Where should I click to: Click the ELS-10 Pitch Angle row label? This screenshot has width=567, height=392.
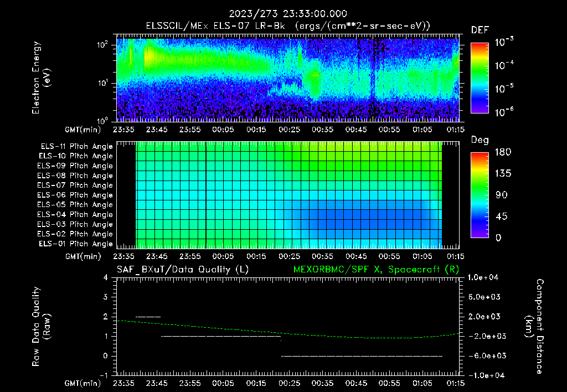(x=76, y=156)
